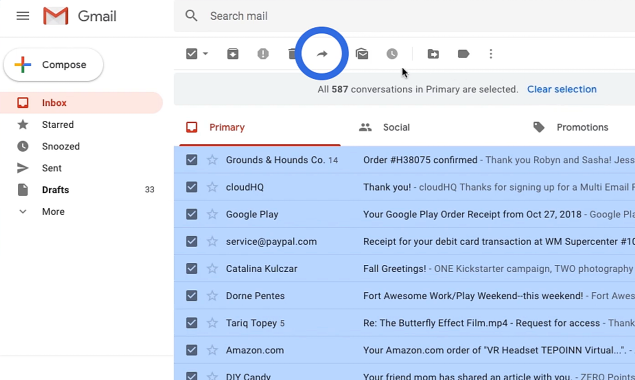
Task: Open the PayPal debit card receipt email
Action: tap(405, 241)
